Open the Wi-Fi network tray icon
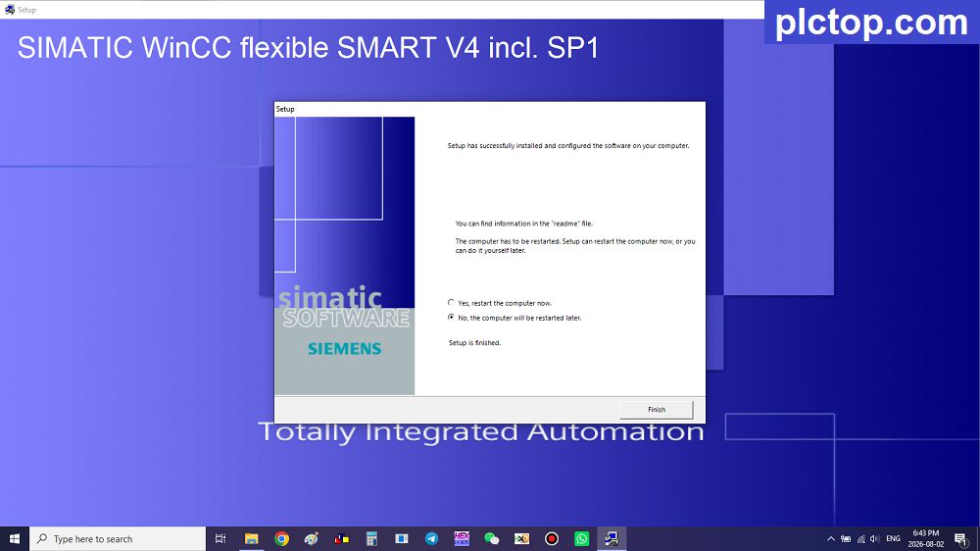980x551 pixels. click(x=860, y=538)
